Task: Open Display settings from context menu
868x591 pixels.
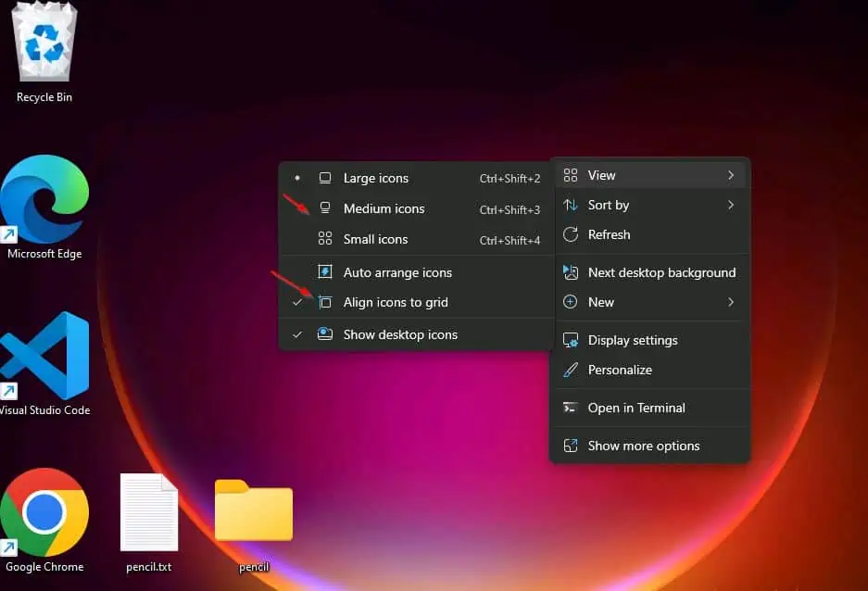Action: point(650,340)
